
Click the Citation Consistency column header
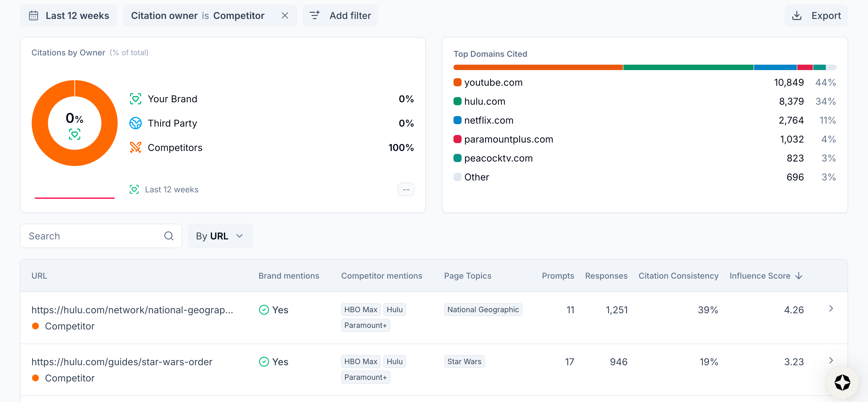click(678, 276)
